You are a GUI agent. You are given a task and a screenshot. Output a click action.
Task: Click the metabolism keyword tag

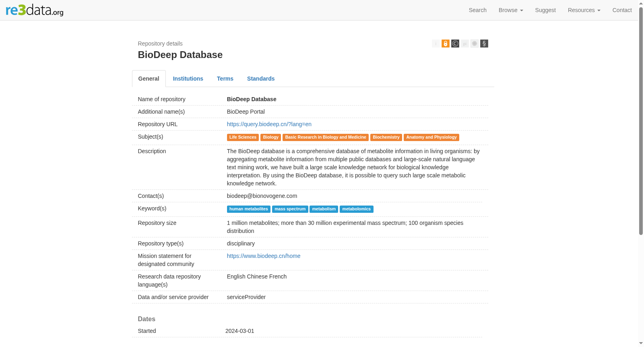pos(324,209)
